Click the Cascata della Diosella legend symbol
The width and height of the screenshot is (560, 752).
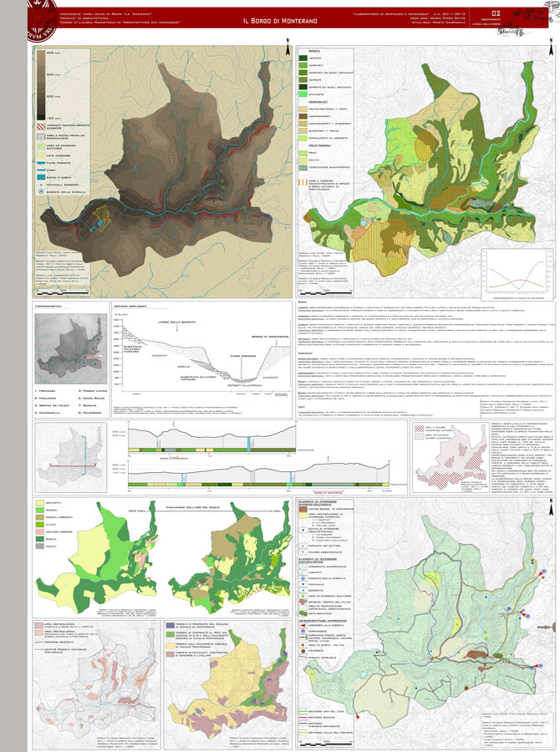(42, 191)
